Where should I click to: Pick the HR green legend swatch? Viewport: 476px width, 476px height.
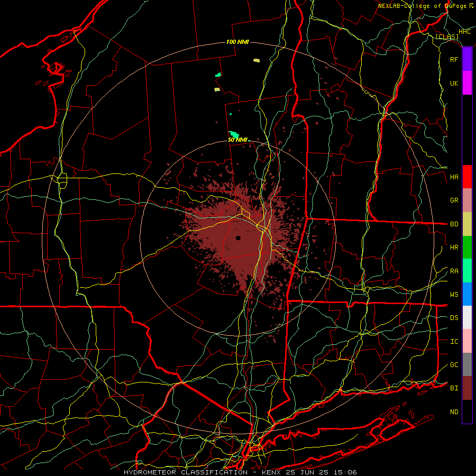click(467, 247)
